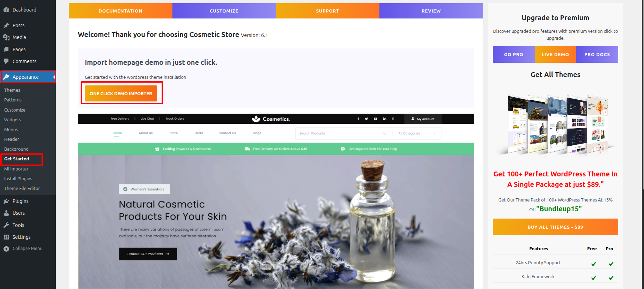Screen dimensions: 644x289
Task: Click the Settings sliders icon
Action: (x=6, y=237)
